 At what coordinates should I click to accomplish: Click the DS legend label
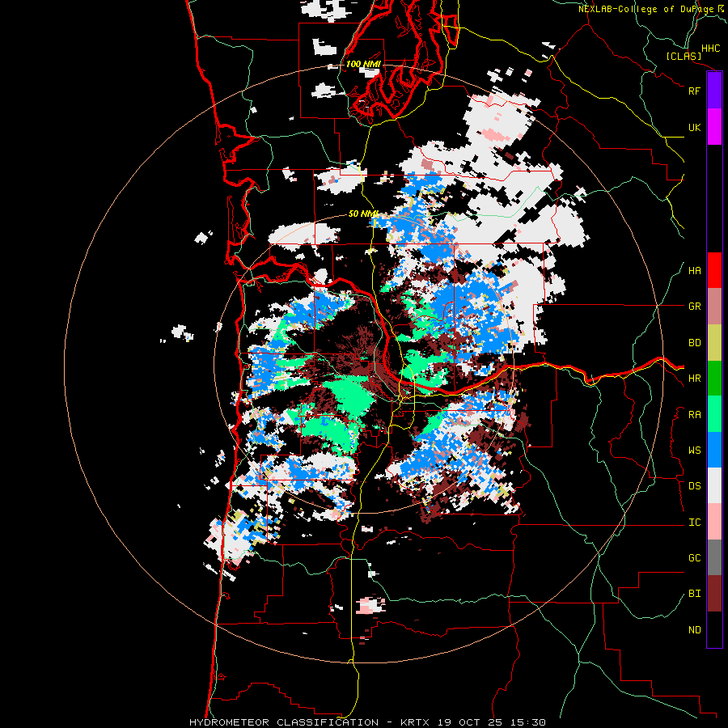coord(694,486)
